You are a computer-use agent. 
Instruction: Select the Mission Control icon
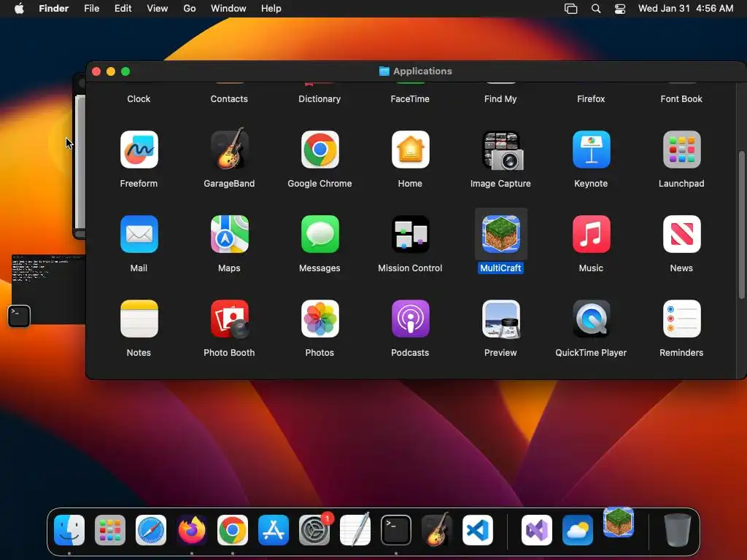click(x=410, y=234)
